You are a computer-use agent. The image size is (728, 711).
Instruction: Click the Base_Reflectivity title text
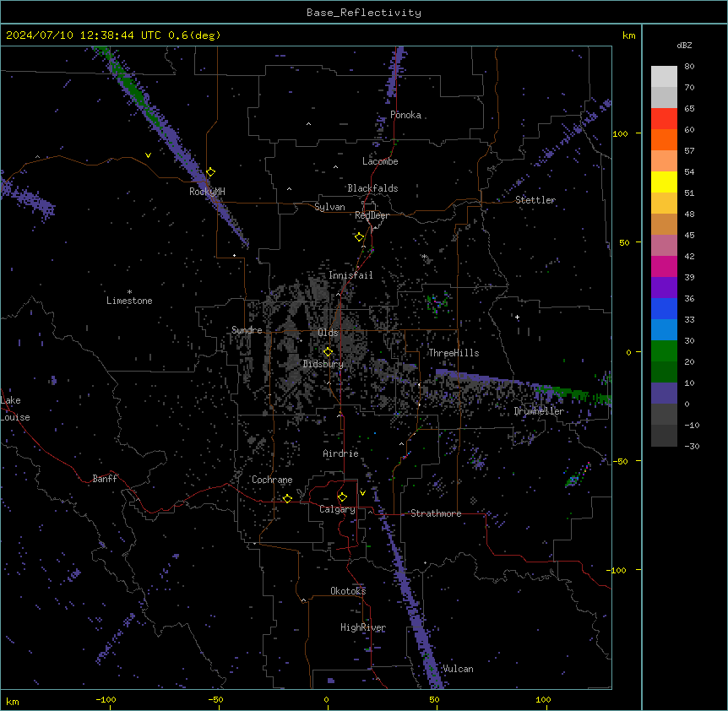click(364, 13)
